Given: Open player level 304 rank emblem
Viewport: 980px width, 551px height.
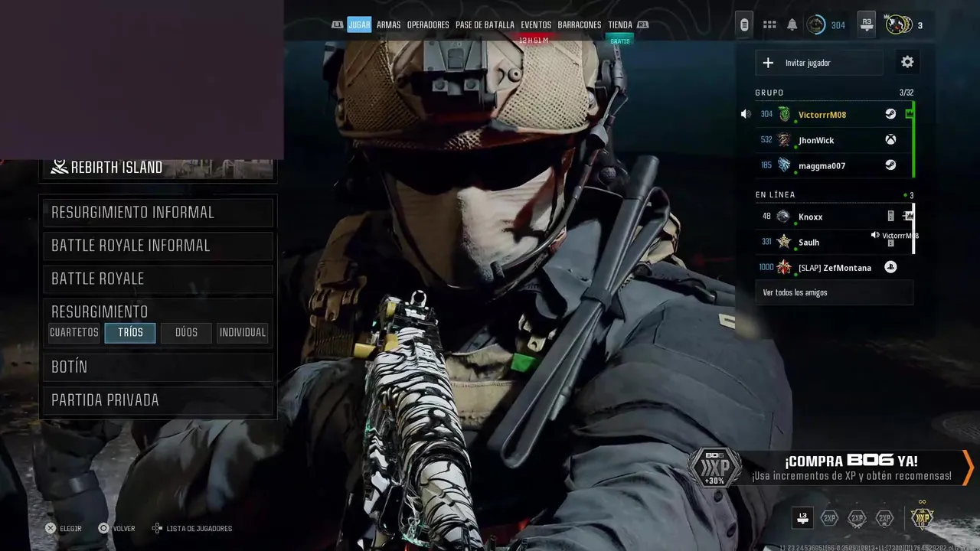Looking at the screenshot, I should (x=816, y=25).
